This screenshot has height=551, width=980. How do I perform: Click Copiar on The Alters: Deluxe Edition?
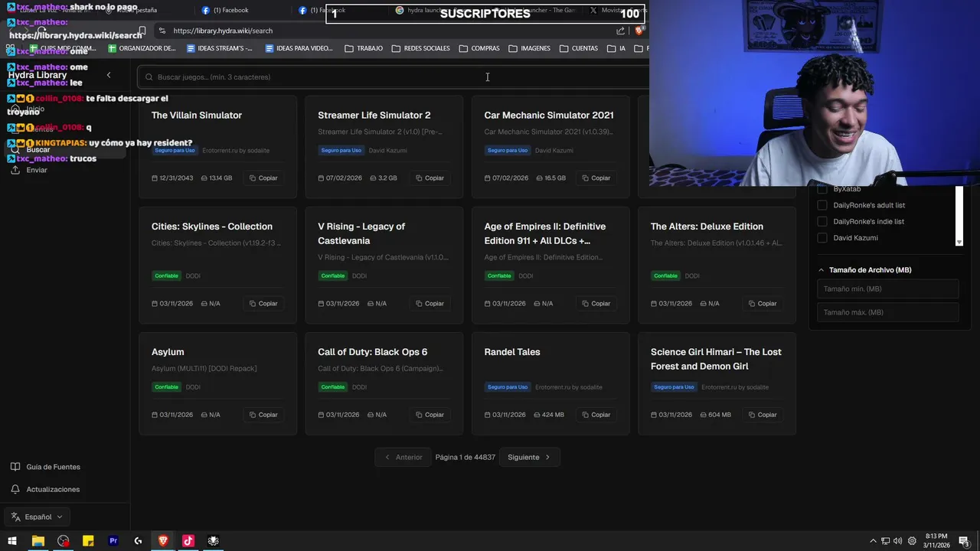click(763, 303)
